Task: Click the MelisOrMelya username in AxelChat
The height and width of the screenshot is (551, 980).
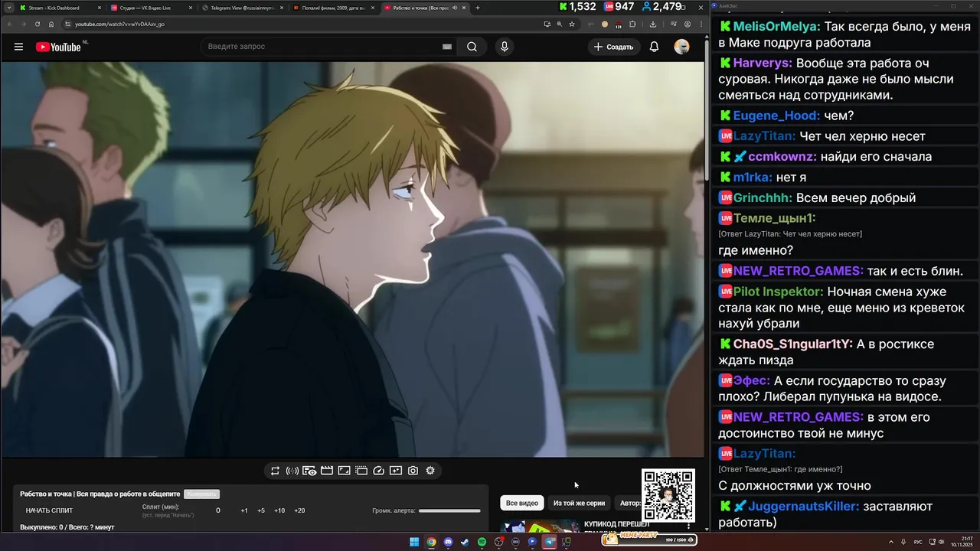Action: click(776, 26)
